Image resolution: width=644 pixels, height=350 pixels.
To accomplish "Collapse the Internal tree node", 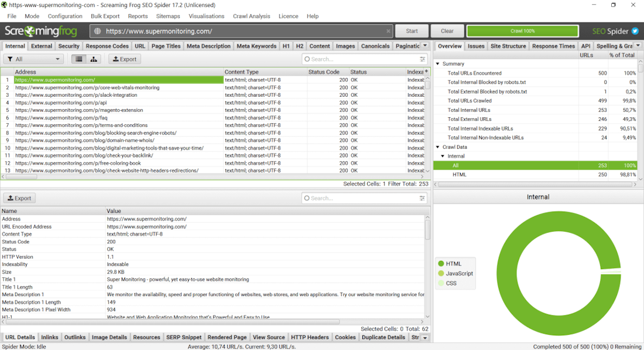I will coord(443,157).
